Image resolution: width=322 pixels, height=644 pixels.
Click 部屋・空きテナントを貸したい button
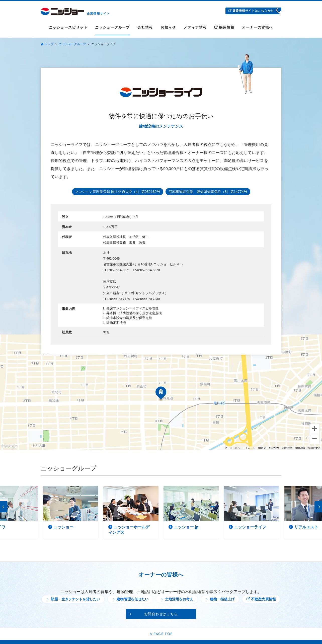(x=73, y=599)
